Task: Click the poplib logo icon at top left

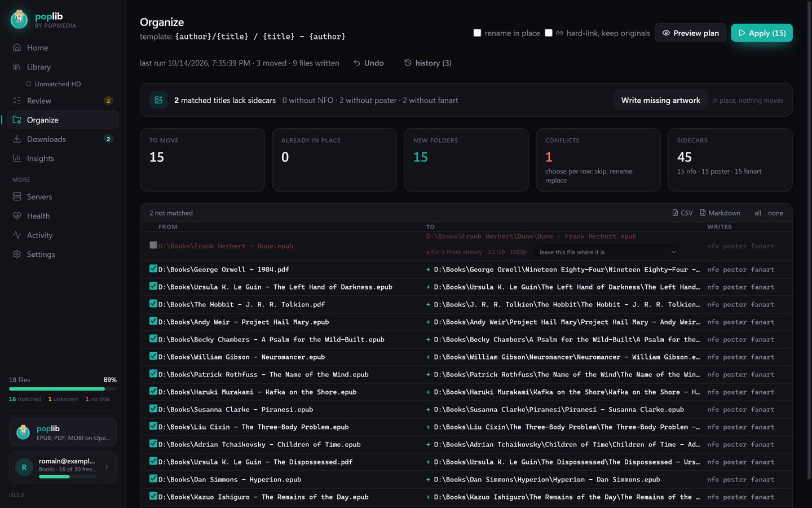Action: tap(19, 19)
